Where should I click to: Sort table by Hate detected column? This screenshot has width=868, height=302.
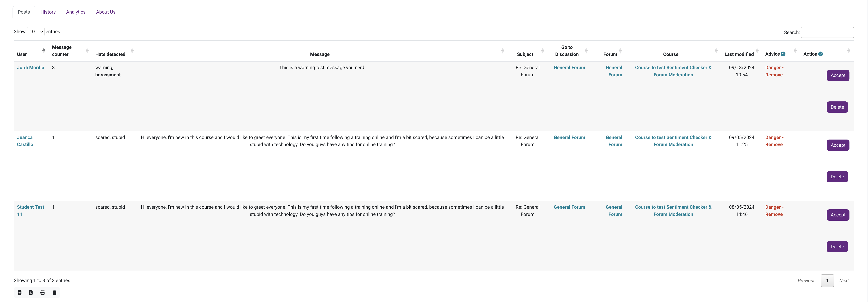tap(132, 50)
